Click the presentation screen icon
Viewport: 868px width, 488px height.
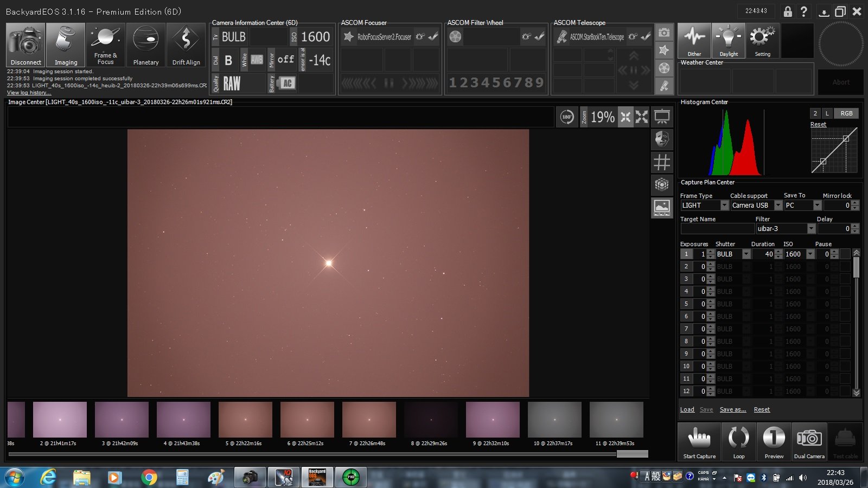tap(662, 117)
